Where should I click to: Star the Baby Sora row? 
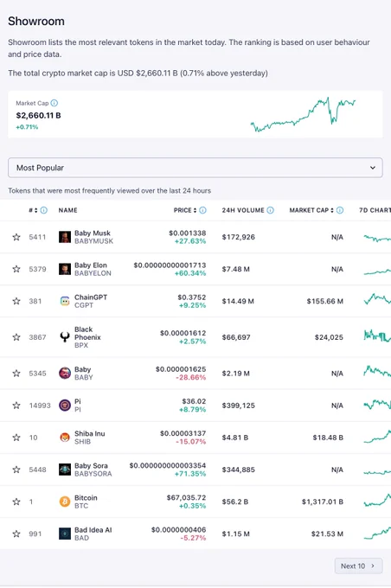click(x=16, y=470)
